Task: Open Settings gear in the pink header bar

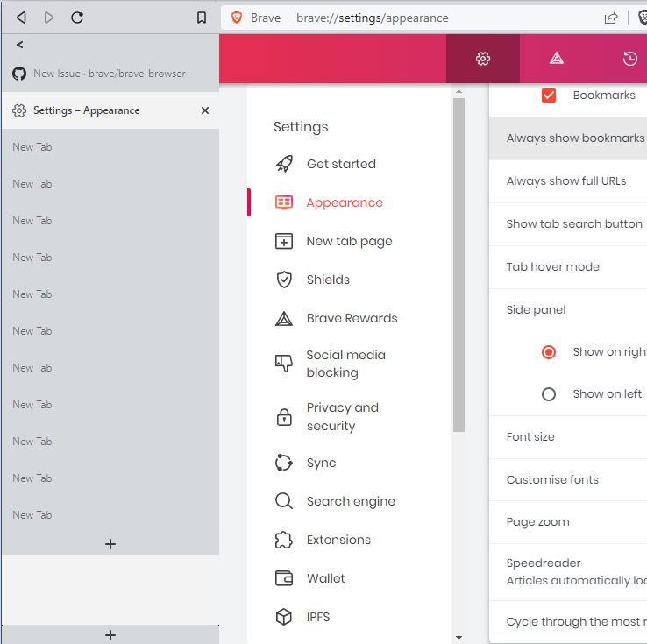Action: coord(483,59)
